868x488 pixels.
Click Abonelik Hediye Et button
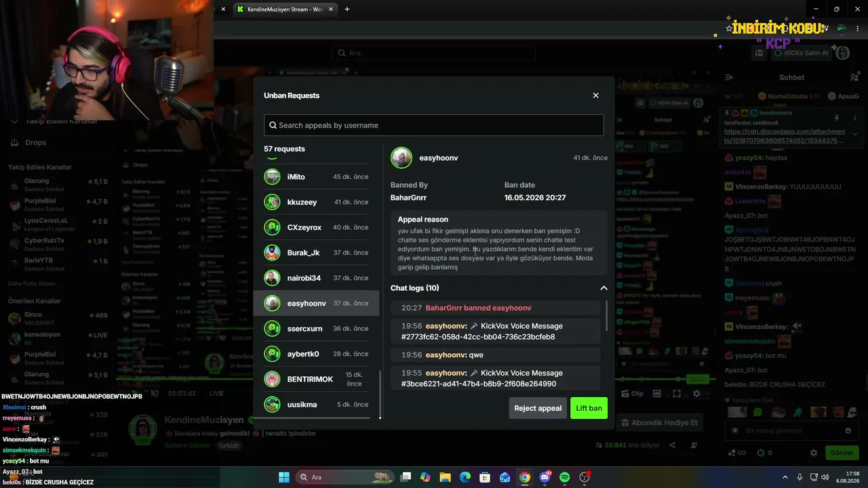click(659, 423)
